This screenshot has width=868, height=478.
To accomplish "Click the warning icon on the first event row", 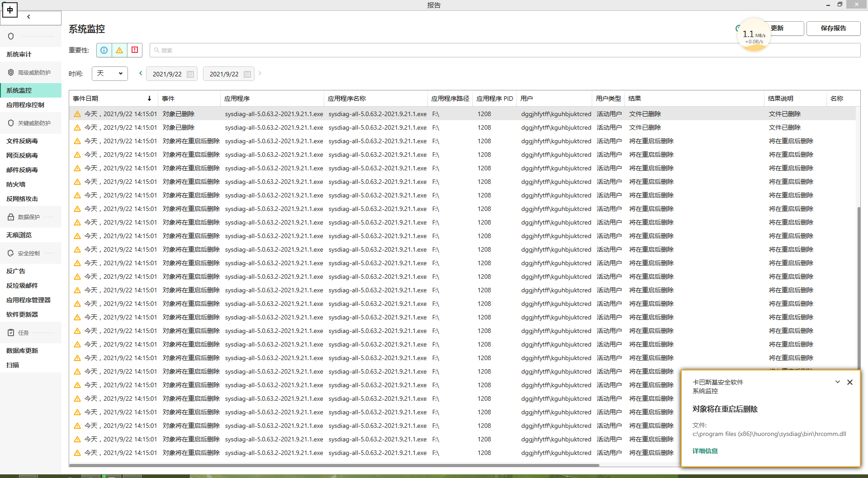I will point(77,114).
